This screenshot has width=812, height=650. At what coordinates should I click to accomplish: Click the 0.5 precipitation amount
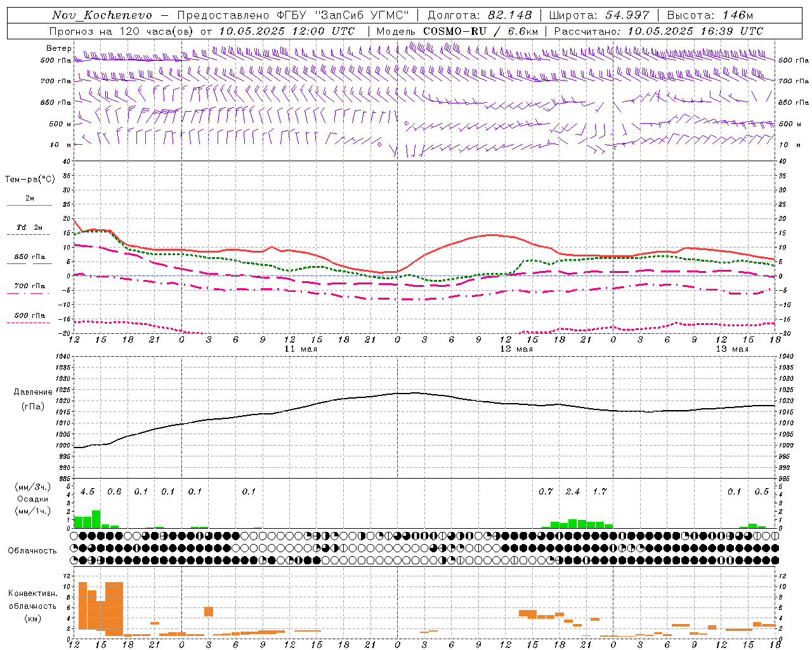coord(761,492)
